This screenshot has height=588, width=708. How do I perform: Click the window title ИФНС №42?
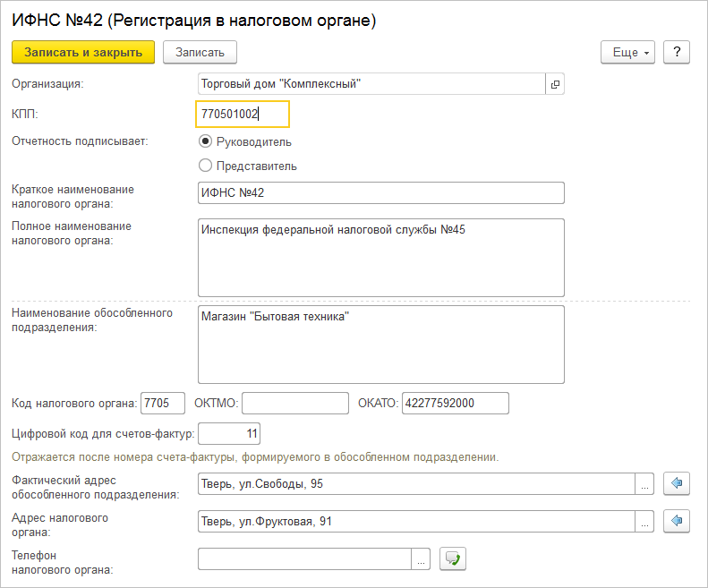pyautogui.click(x=193, y=21)
